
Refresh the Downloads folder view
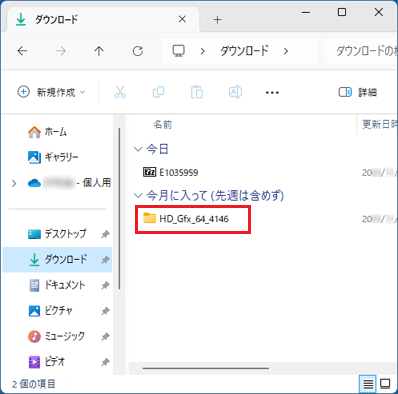pos(138,51)
